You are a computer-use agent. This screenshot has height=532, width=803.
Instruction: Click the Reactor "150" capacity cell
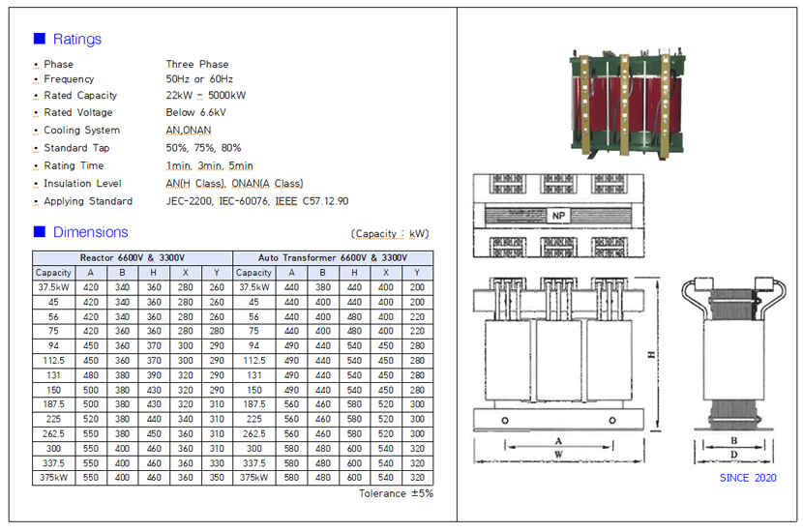point(53,390)
